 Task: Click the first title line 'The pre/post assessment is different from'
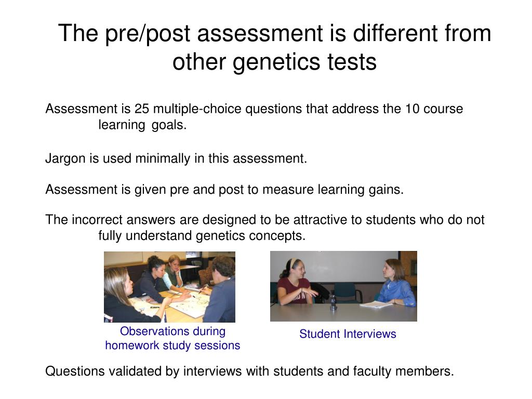pos(274,33)
